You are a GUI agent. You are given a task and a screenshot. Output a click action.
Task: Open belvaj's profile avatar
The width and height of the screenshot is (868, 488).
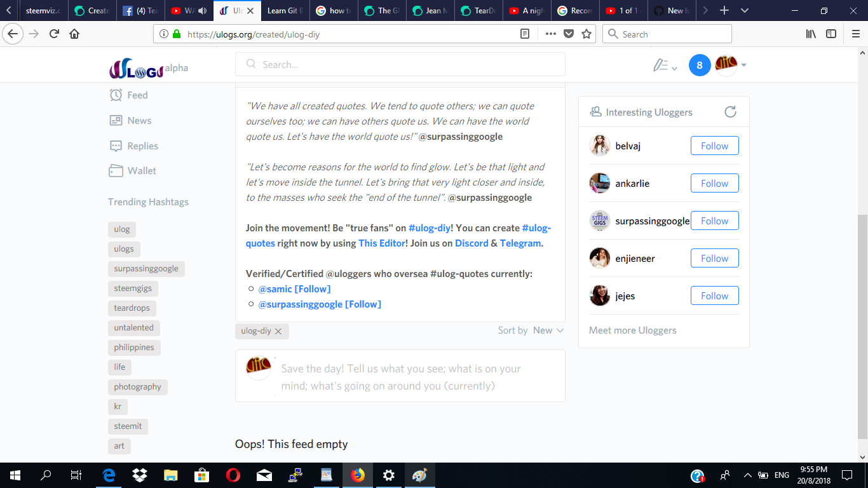(x=600, y=146)
